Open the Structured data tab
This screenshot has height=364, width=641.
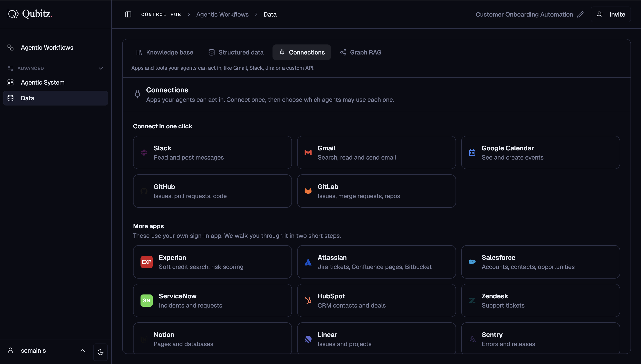236,52
